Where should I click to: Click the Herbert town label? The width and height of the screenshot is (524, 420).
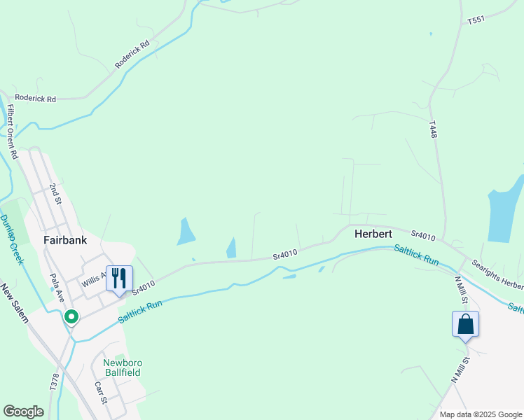[x=373, y=234]
